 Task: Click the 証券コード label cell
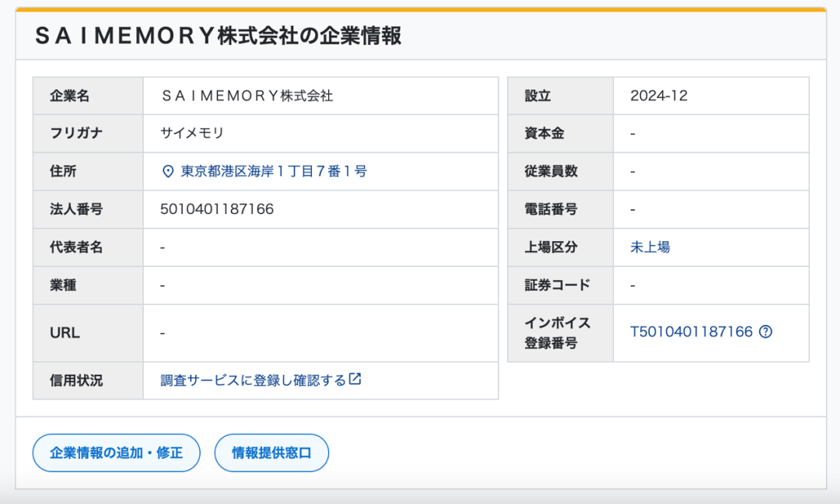tap(558, 285)
